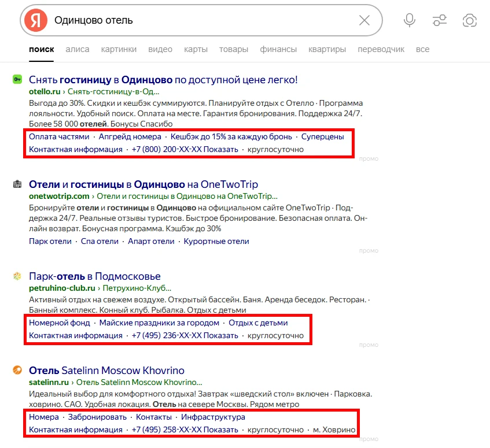Open 'Снять гостиницу в Одинцово' result title
The width and height of the screenshot is (490, 448).
(x=163, y=80)
